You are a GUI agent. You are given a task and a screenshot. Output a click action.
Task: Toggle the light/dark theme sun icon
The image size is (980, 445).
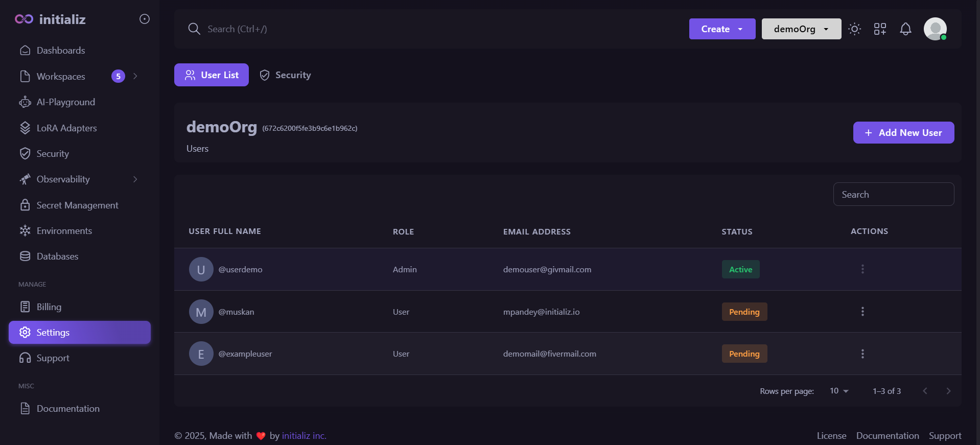854,29
